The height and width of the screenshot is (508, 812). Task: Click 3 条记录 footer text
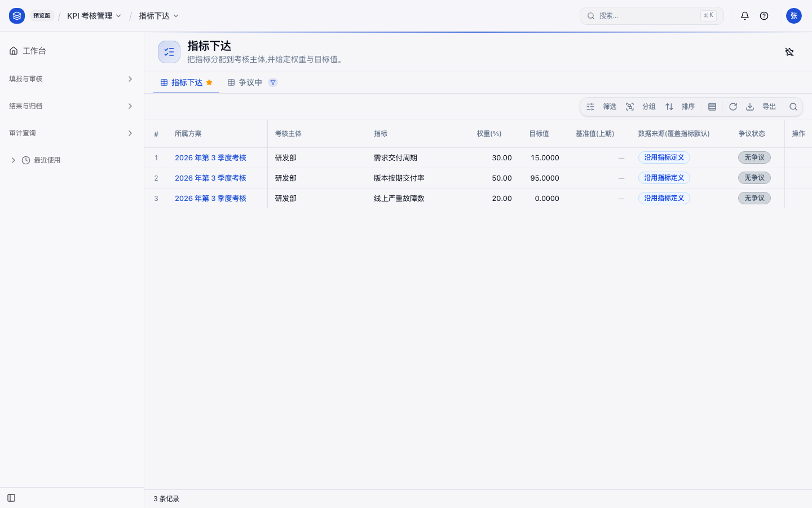166,499
